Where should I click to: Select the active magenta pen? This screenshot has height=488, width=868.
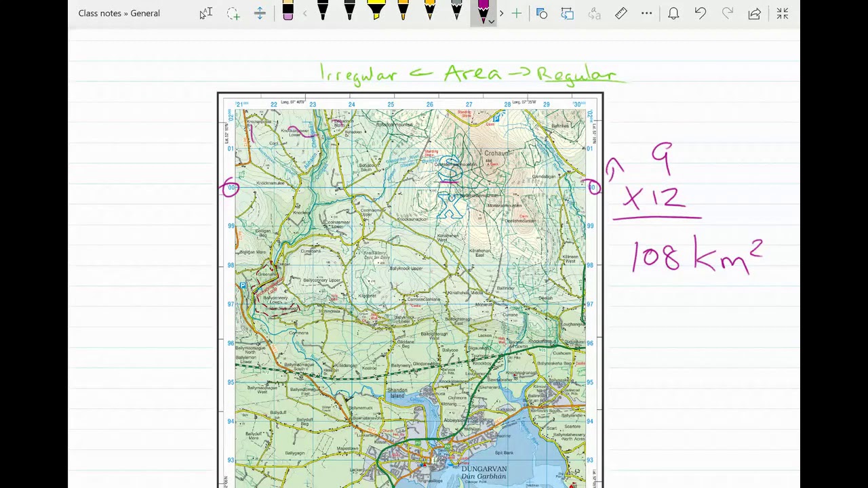pyautogui.click(x=483, y=12)
